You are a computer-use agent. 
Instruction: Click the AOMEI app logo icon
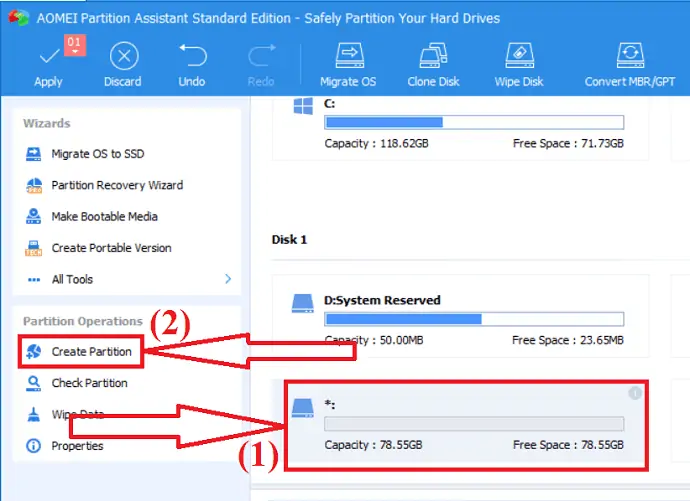pyautogui.click(x=18, y=18)
